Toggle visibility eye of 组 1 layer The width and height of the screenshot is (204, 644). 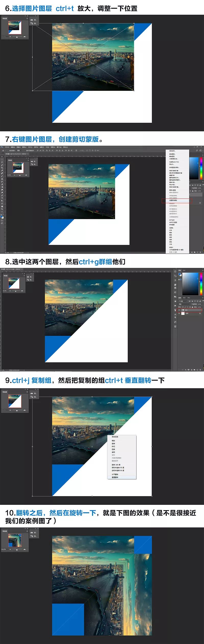(179, 310)
